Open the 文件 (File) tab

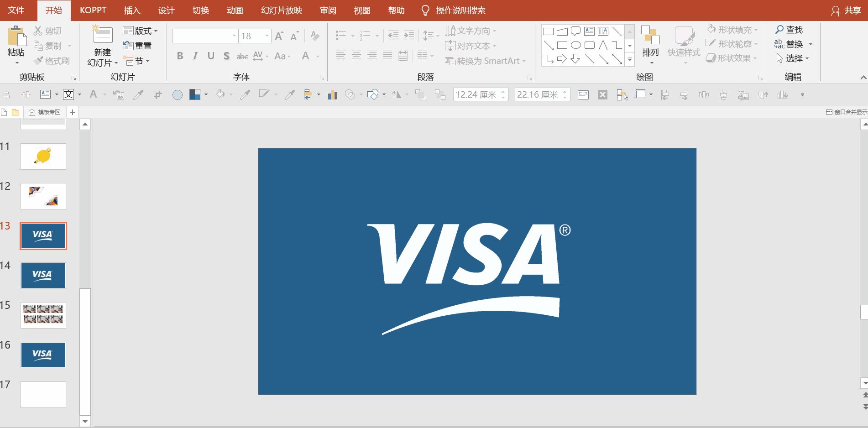[16, 10]
